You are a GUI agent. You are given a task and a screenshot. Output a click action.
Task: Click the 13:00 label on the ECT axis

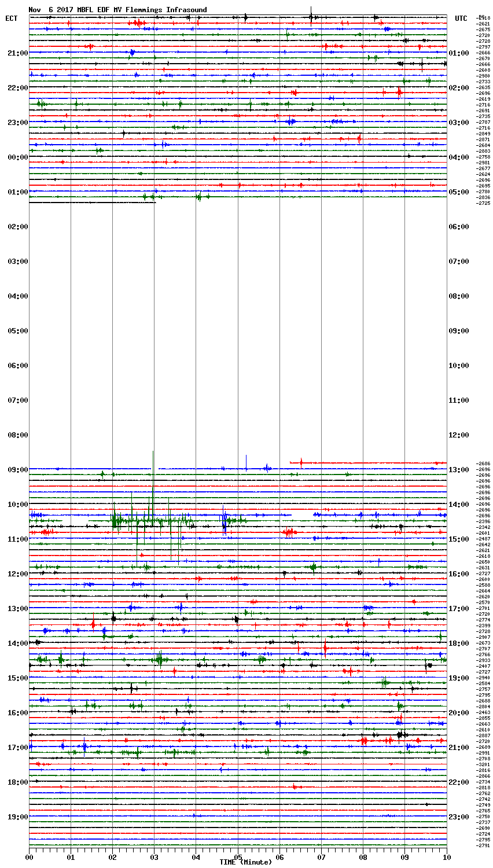[x=17, y=609]
